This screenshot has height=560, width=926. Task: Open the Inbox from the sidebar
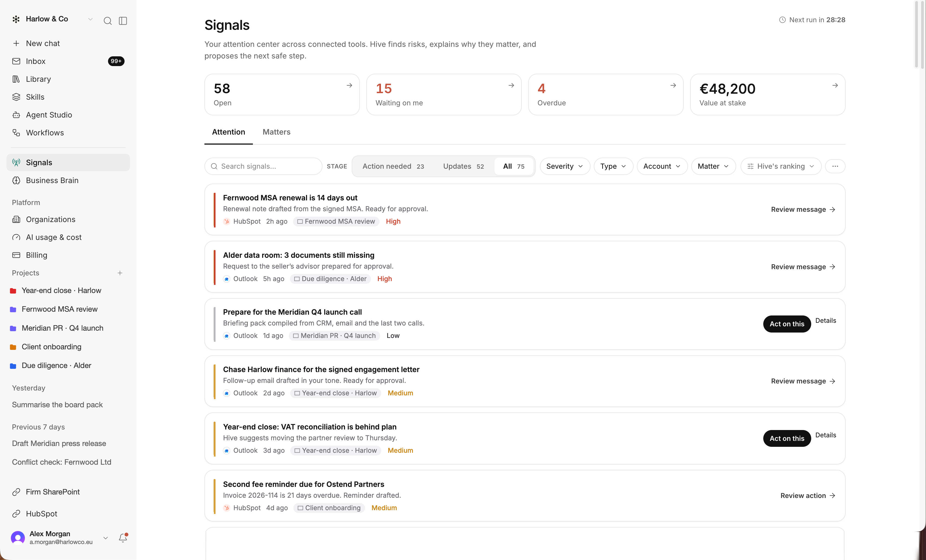pos(68,61)
